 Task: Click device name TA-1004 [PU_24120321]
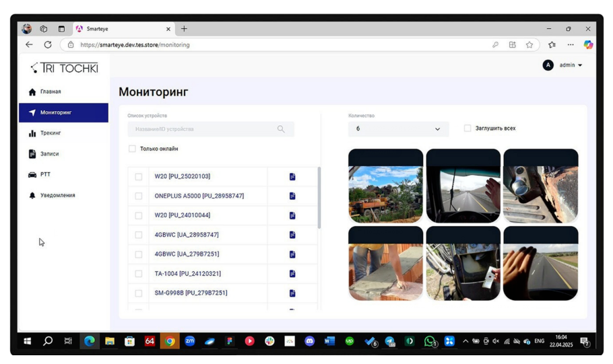(x=188, y=273)
